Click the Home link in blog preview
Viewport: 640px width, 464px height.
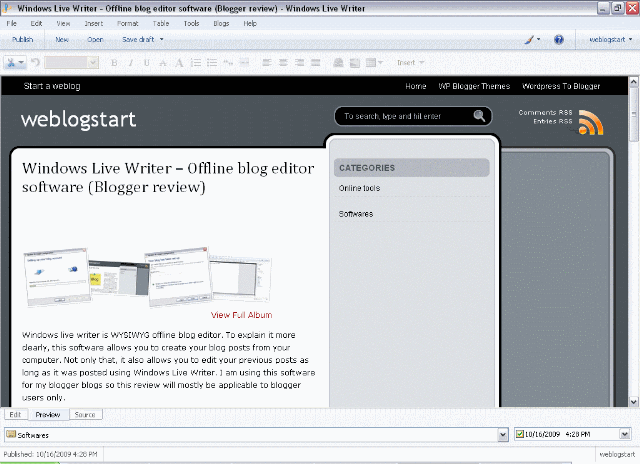(x=416, y=86)
